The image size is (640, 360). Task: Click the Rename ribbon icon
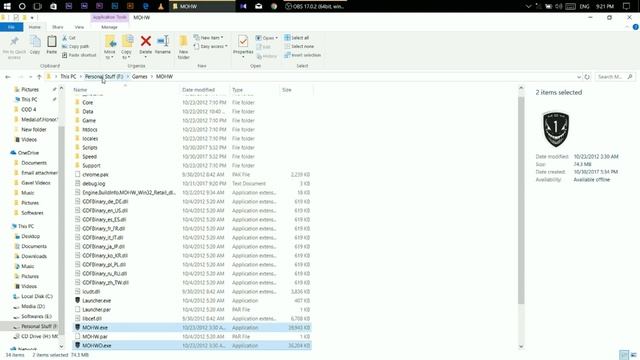point(163,45)
